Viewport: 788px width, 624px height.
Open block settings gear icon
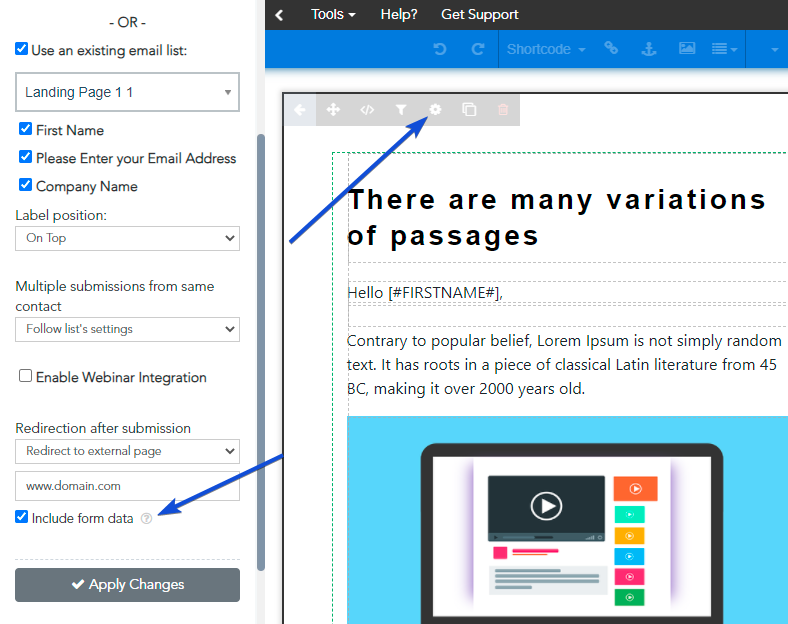(435, 110)
